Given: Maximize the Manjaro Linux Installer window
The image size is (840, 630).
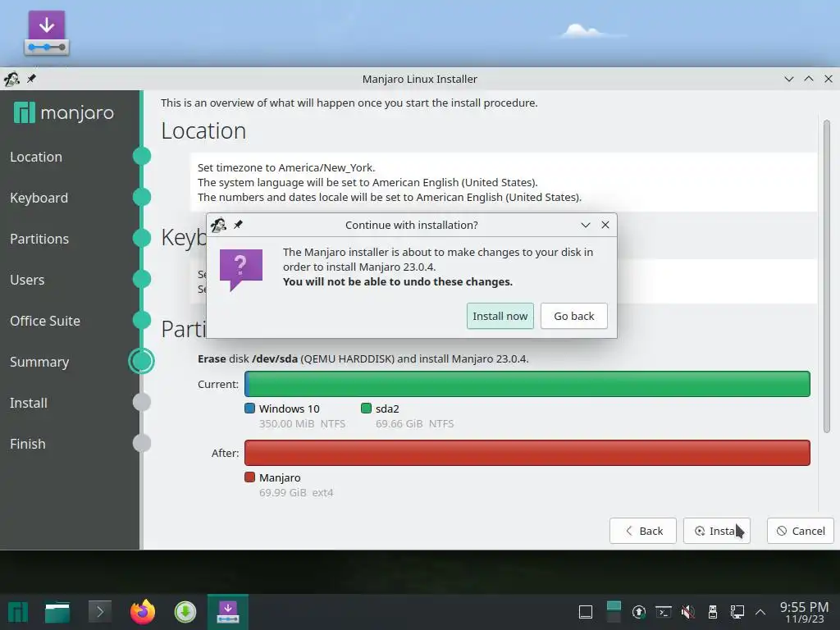Looking at the screenshot, I should click(808, 79).
